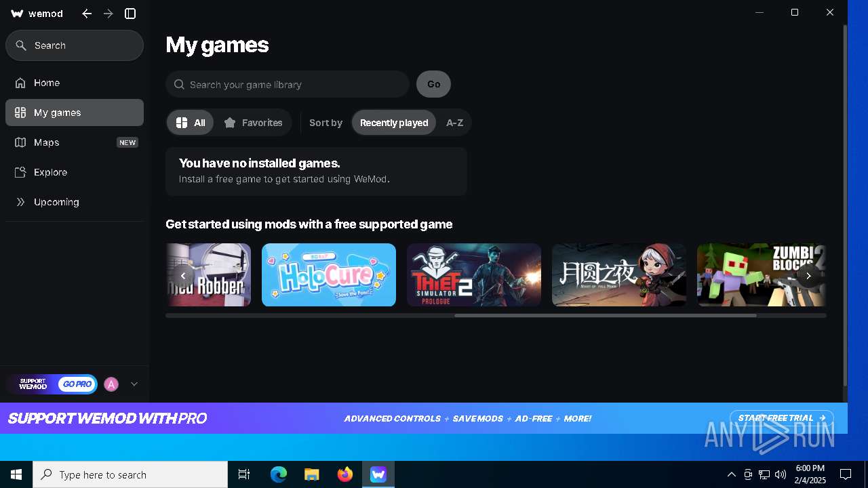The image size is (868, 488).
Task: Click the taskbar search box
Action: point(130,474)
